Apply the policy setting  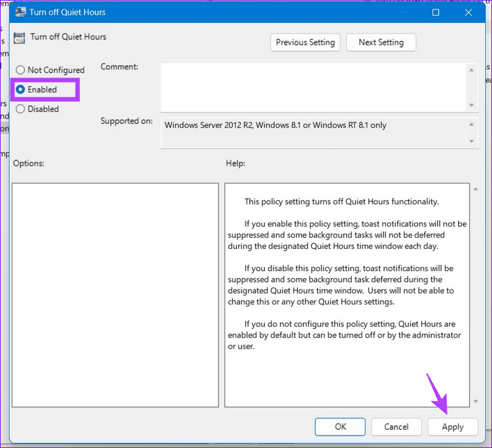pyautogui.click(x=453, y=427)
